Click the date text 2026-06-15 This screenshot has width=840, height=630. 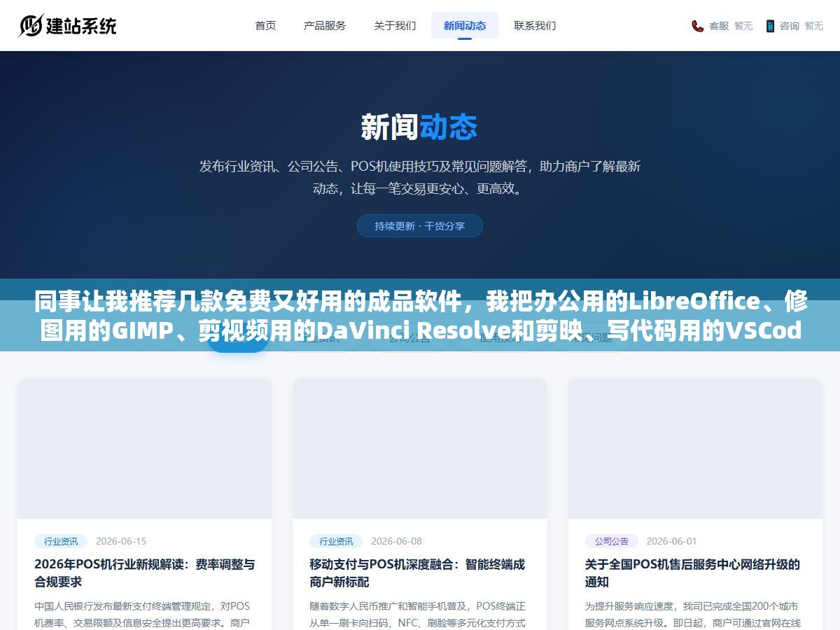click(121, 541)
